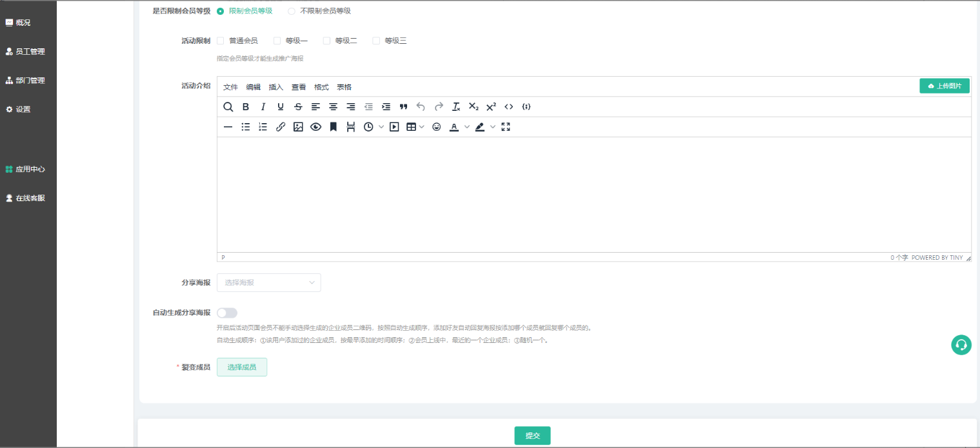Click the 选择成员 button

pyautogui.click(x=242, y=367)
